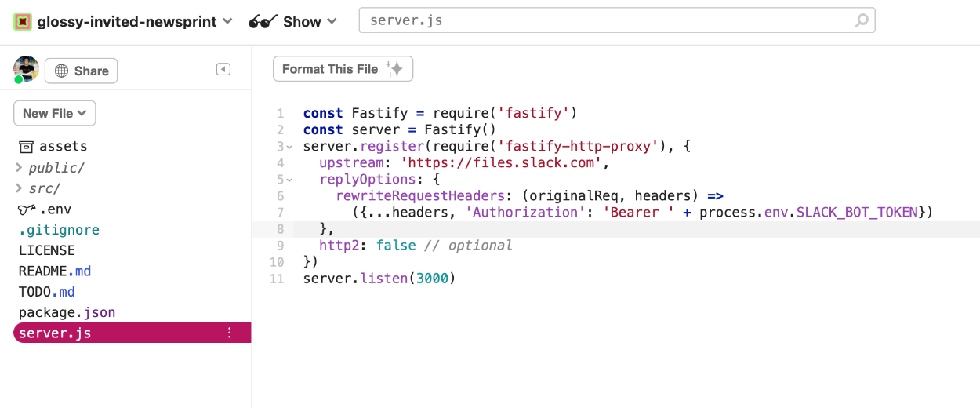The height and width of the screenshot is (408, 980).
Task: Click the glossy-invited-newsprint project avatar icon
Action: 23,21
